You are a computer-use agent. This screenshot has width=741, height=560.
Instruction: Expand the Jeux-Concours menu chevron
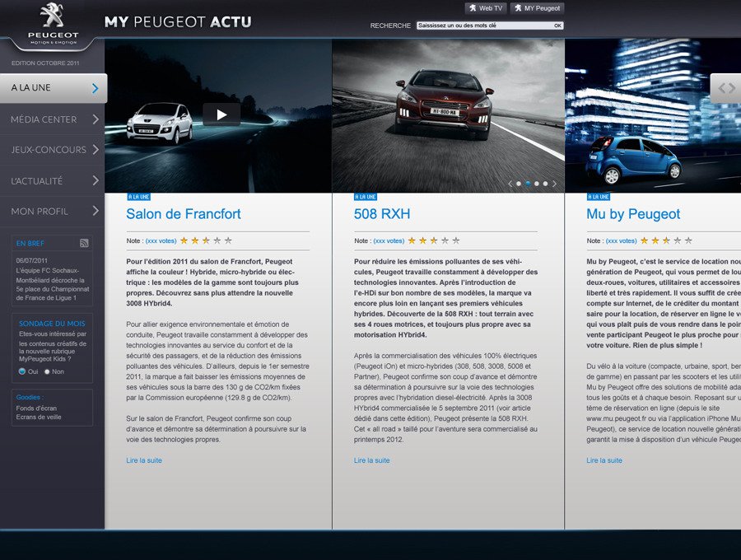point(96,150)
